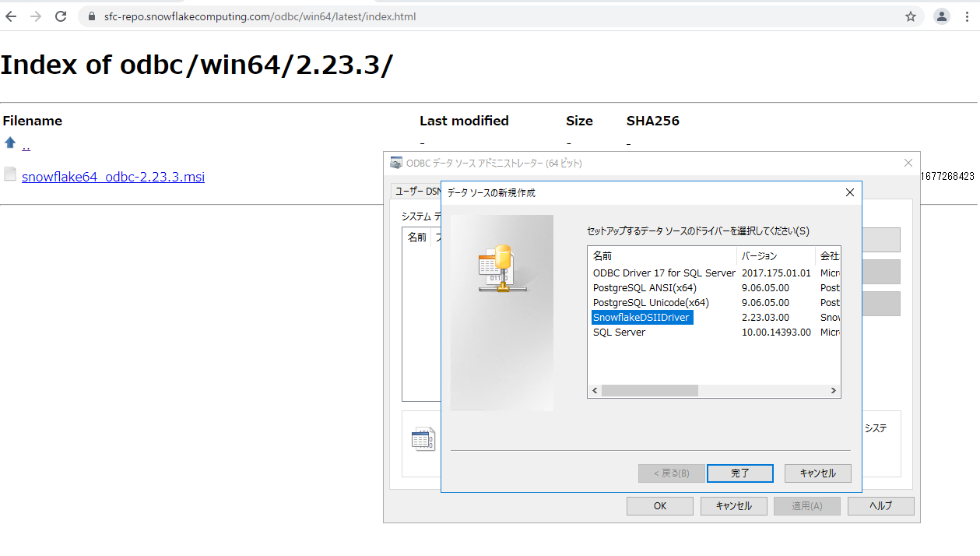Screen dimensions: 980x556
Task: Click the browser forward arrow
Action: (x=36, y=16)
